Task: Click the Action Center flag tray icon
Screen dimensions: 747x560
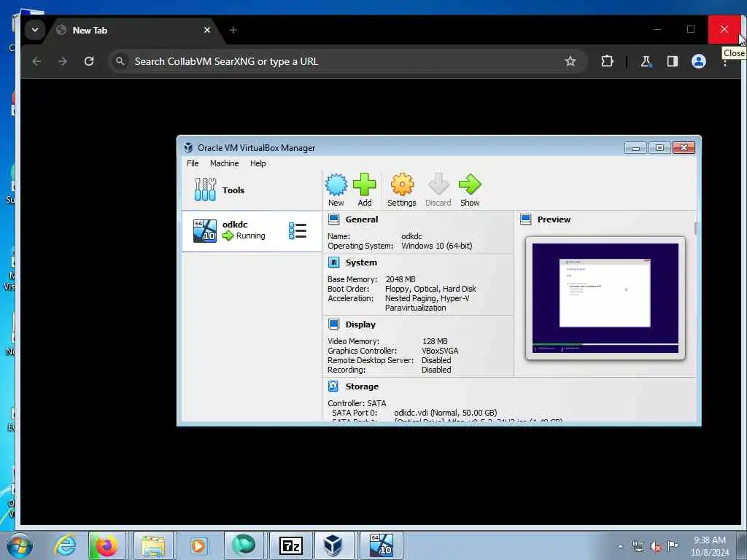Action: [673, 545]
